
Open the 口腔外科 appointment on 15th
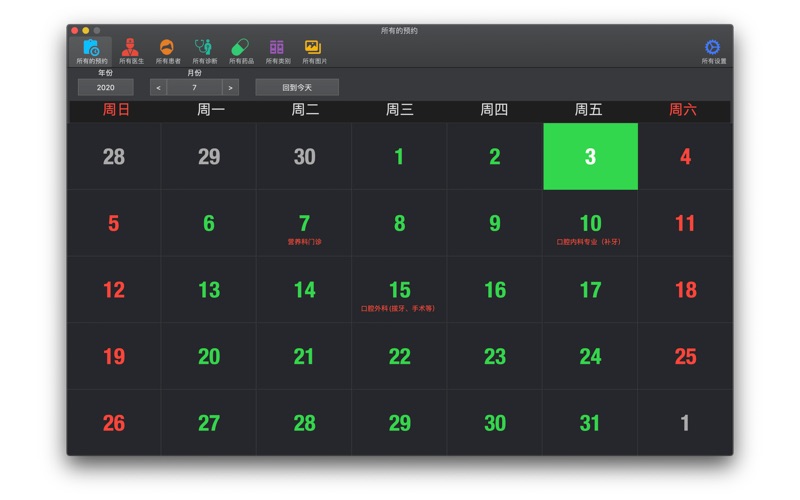point(398,309)
